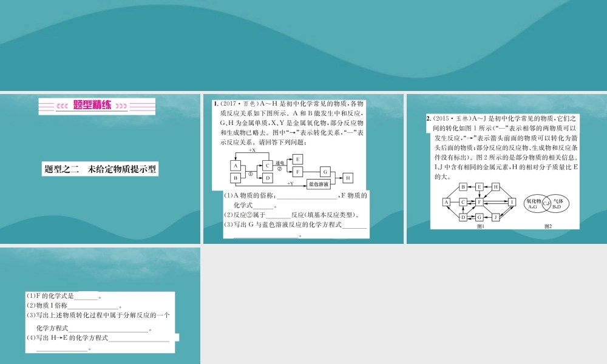Click box E in question 1 flowchart
607x364 pixels.
point(297,159)
